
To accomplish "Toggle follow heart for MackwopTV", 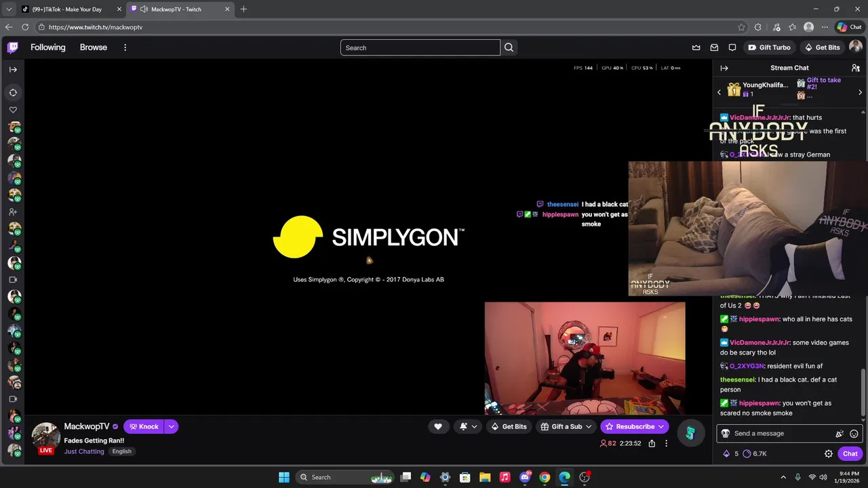I will (x=438, y=426).
